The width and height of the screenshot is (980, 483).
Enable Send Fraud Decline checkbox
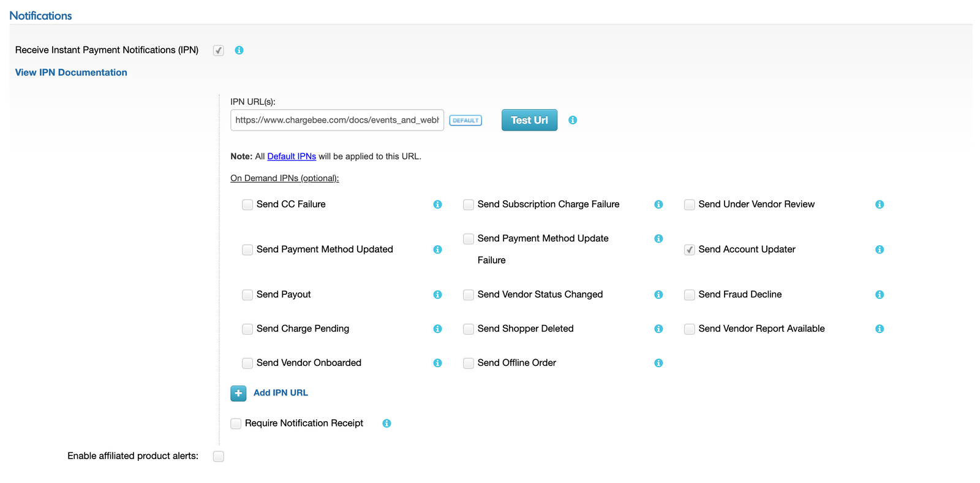[x=690, y=295]
